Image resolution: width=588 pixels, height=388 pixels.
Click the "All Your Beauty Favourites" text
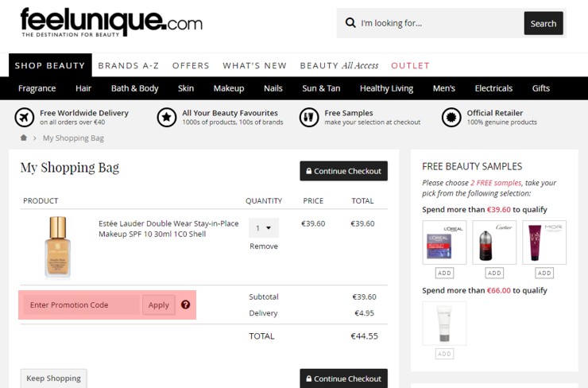[230, 113]
